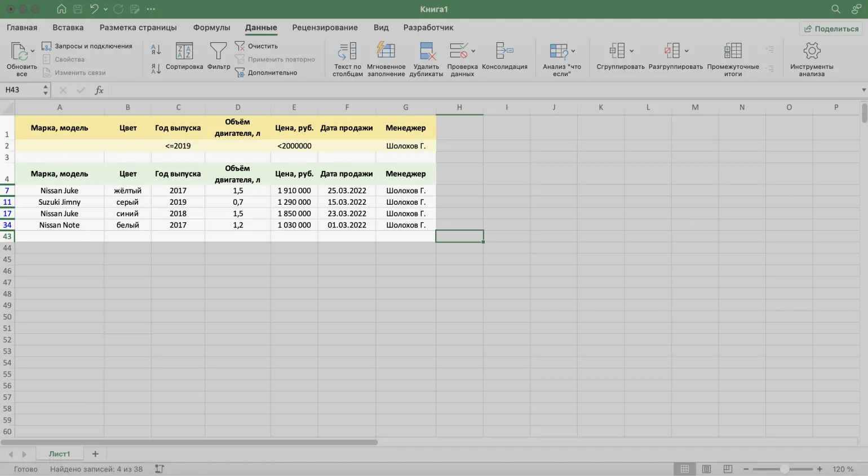The image size is (868, 476).
Task: Click Subtotals (Промежуточные итоги) icon
Action: click(733, 52)
